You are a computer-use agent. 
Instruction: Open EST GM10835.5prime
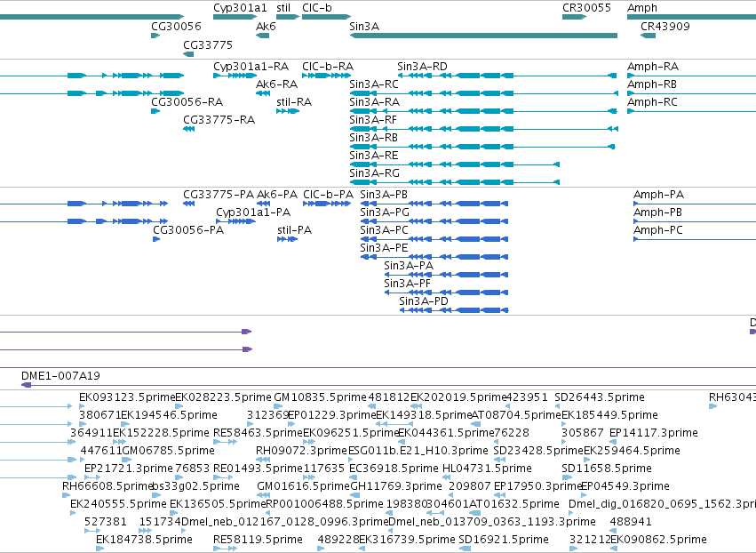pos(320,397)
